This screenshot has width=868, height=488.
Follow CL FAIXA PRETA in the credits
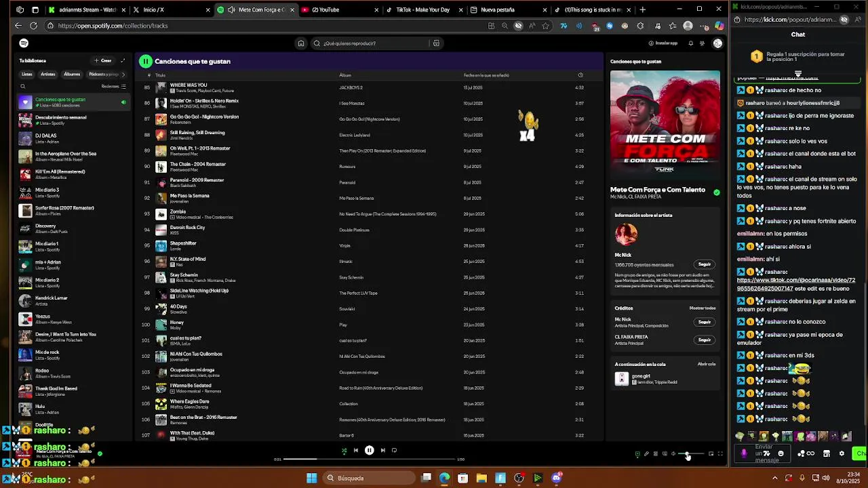pyautogui.click(x=705, y=340)
